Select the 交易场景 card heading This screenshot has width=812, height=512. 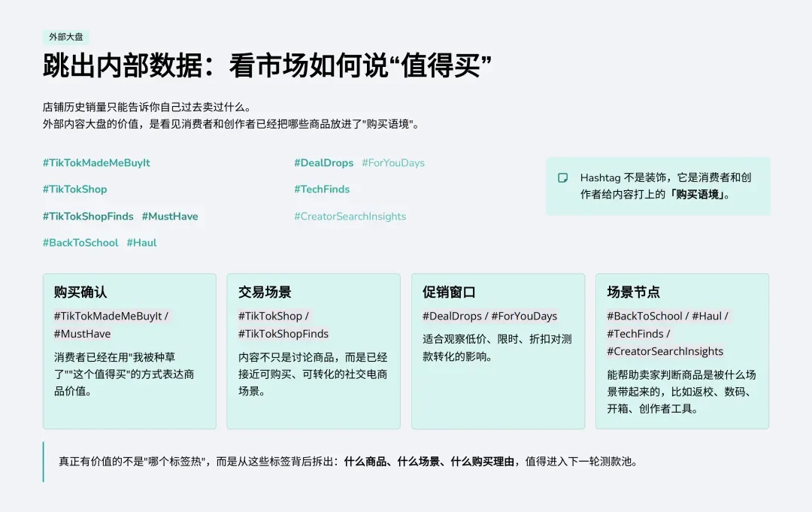265,292
